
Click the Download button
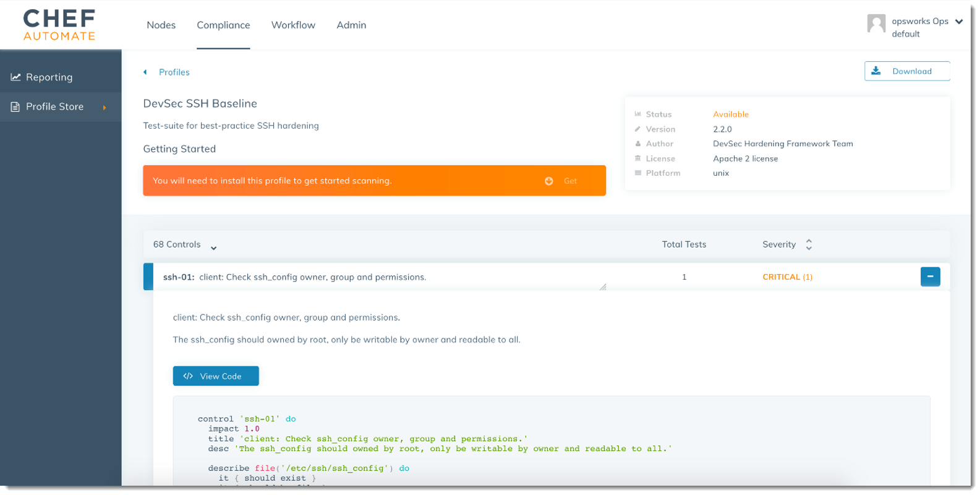pos(907,71)
